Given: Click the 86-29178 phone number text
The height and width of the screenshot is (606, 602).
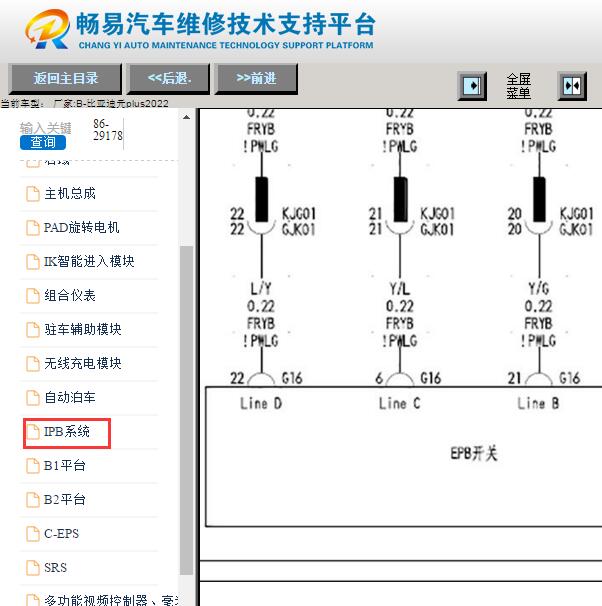Looking at the screenshot, I should (x=108, y=130).
